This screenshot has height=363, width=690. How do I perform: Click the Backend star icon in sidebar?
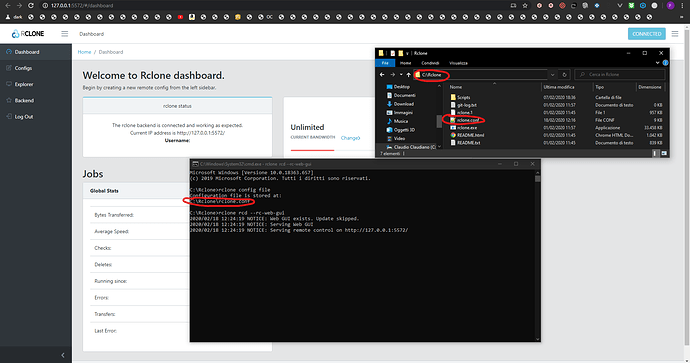[9, 100]
